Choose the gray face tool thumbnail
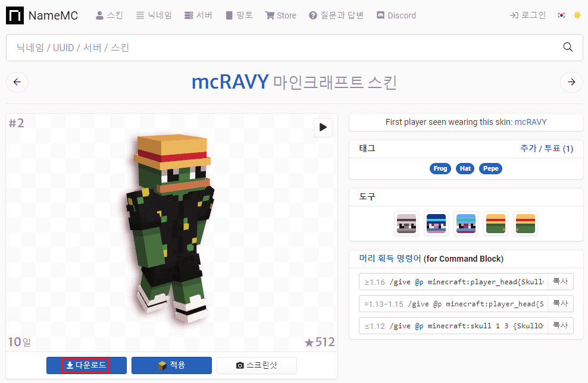The width and height of the screenshot is (588, 383). pyautogui.click(x=406, y=224)
